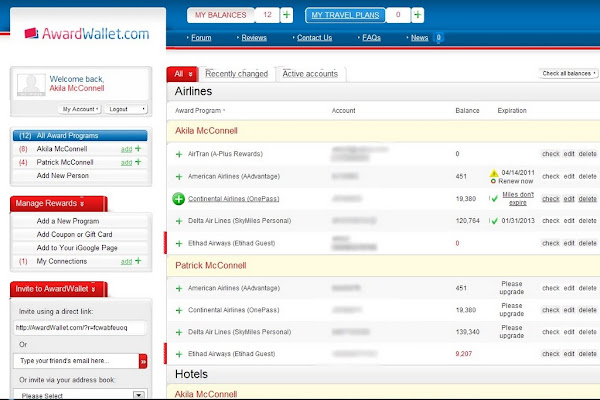Expand Akila's AirTran A-Plus Rewards row
Screen dimensions: 600x400
[x=179, y=154]
